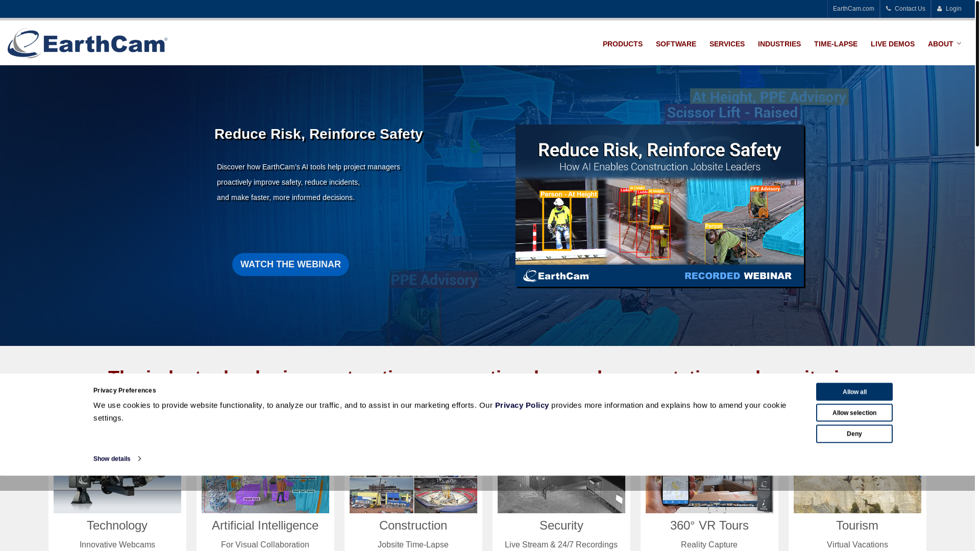The height and width of the screenshot is (551, 980).
Task: Click the user icon beside Login
Action: [940, 9]
